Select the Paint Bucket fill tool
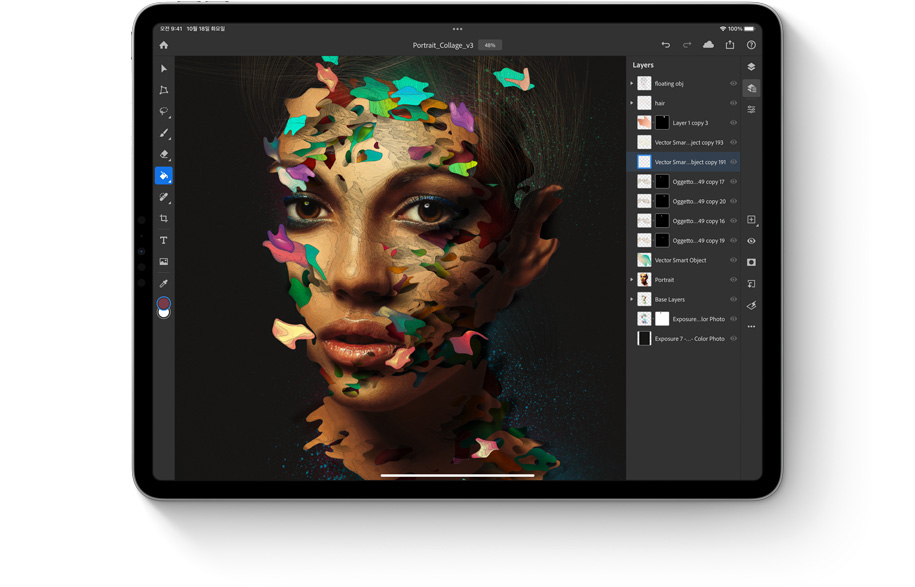This screenshot has width=915, height=587. coord(164,176)
